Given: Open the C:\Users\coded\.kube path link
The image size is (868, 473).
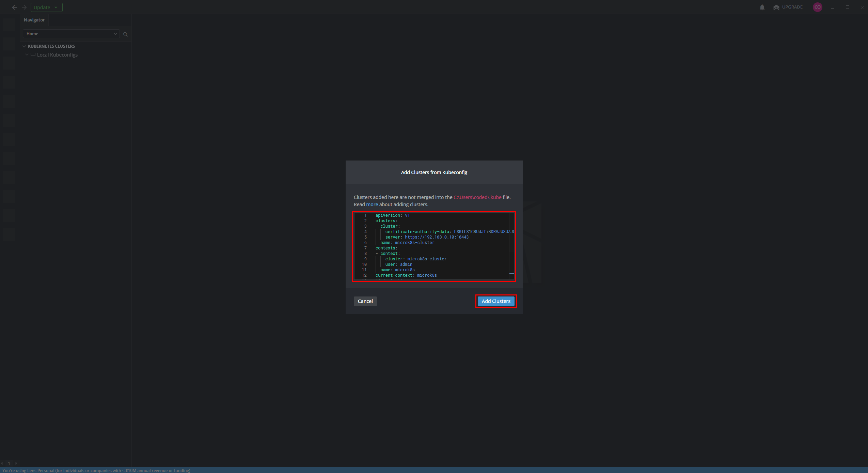Looking at the screenshot, I should point(477,197).
